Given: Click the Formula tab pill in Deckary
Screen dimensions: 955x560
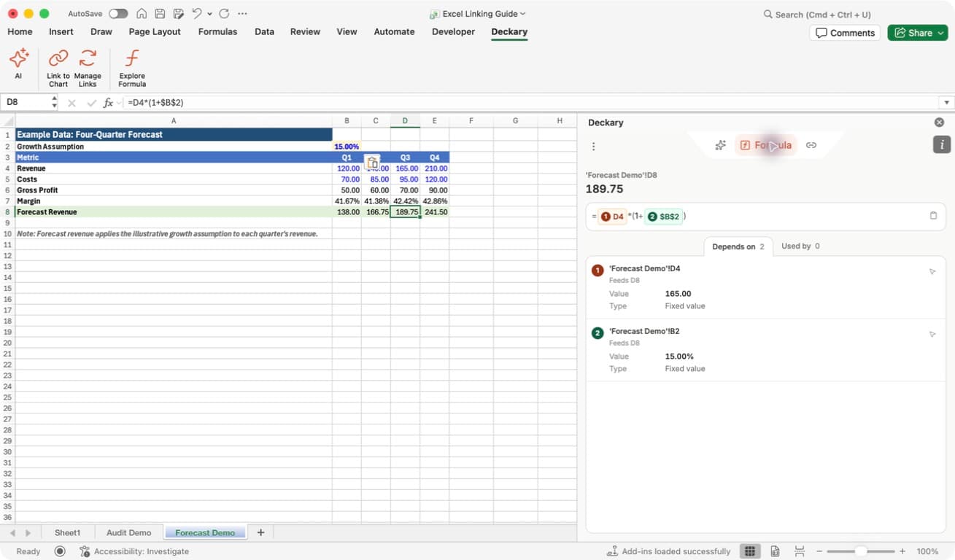Looking at the screenshot, I should [765, 146].
